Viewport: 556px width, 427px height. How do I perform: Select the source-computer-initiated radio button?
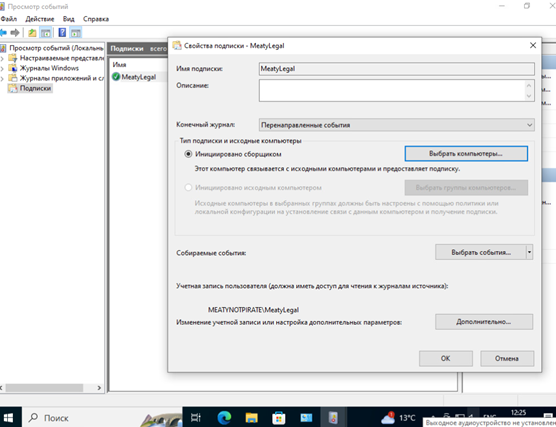[x=188, y=188]
